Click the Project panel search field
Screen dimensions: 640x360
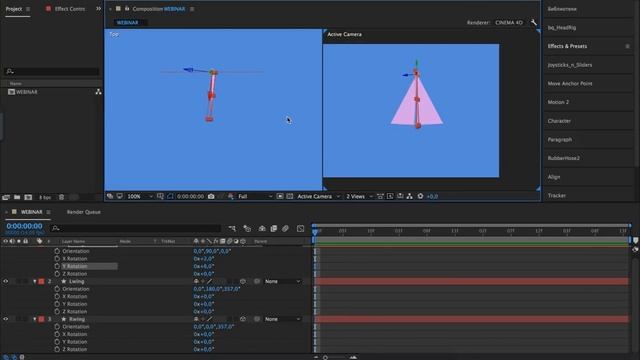click(x=52, y=71)
